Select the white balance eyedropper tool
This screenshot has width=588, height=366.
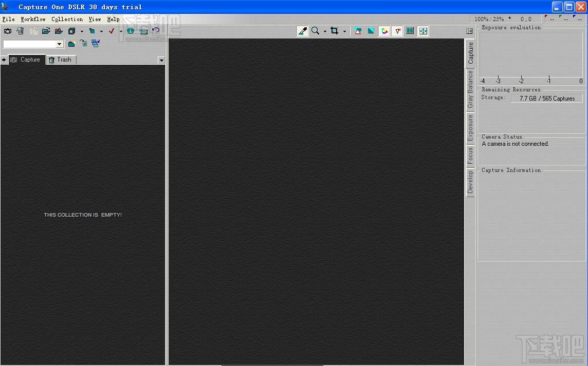[x=303, y=31]
